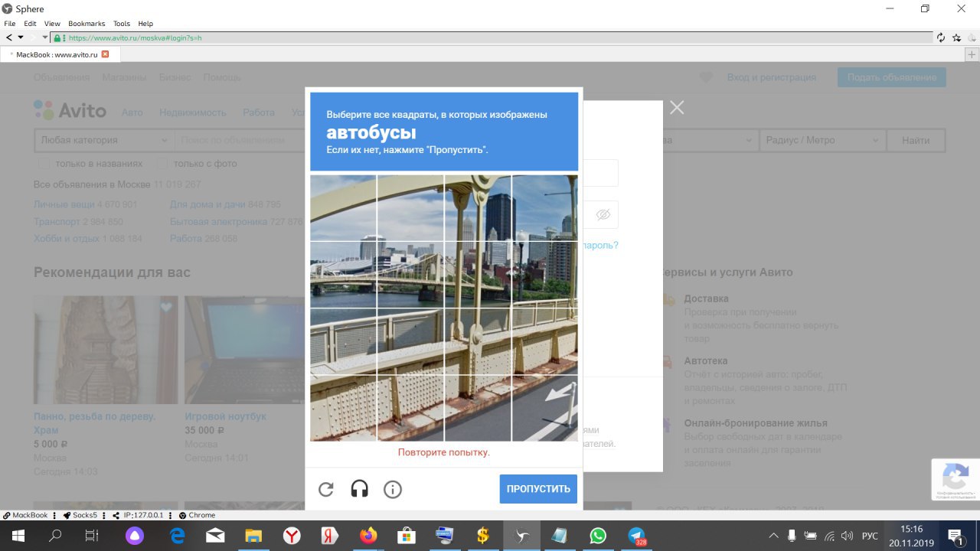This screenshot has width=980, height=551.
Task: Open the View menu
Action: (x=52, y=24)
